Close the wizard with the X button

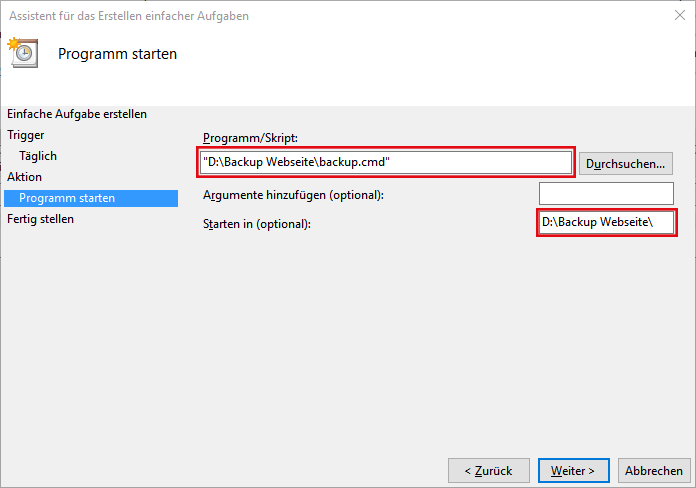[681, 16]
